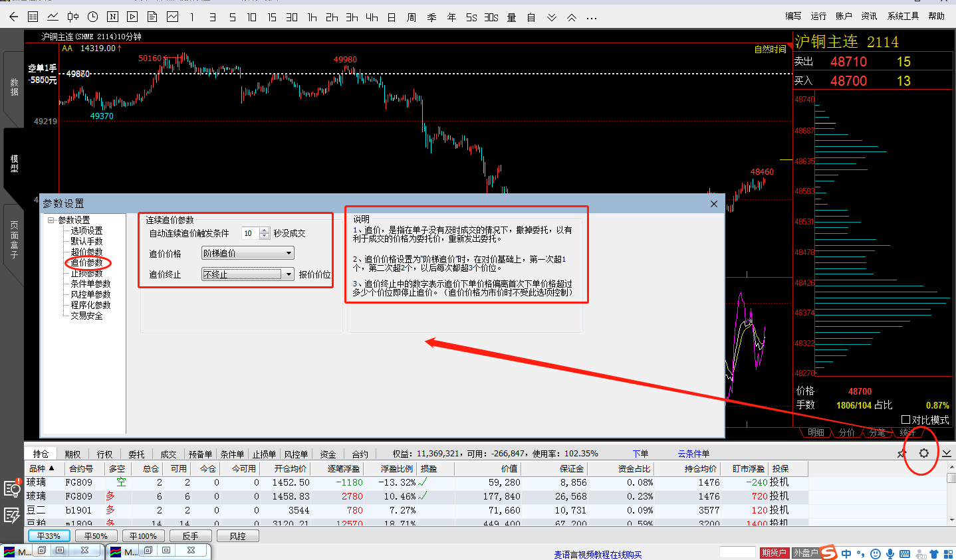This screenshot has height=560, width=956.
Task: Select 止损参数 in the settings tree
Action: pos(86,273)
